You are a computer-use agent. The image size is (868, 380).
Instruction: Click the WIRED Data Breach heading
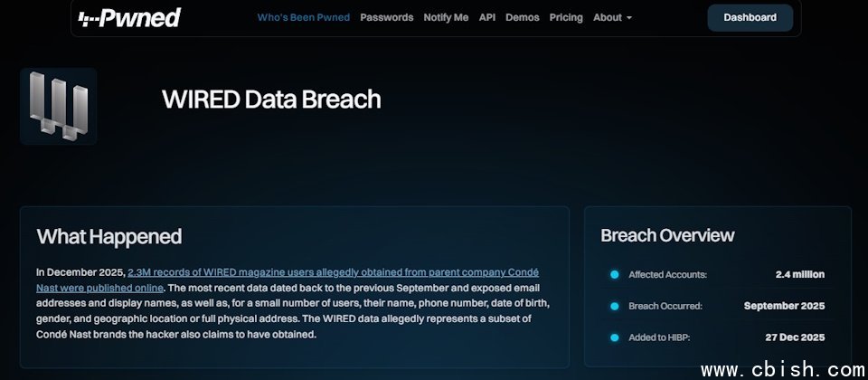271,99
